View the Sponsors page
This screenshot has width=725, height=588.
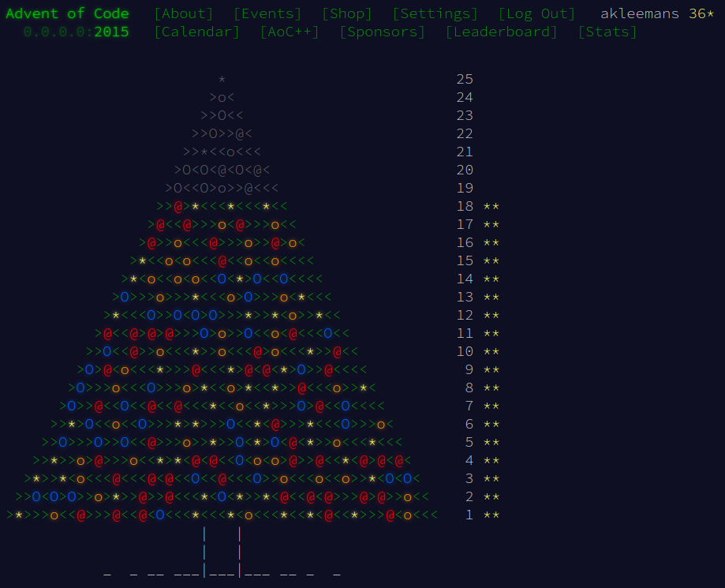click(x=382, y=32)
